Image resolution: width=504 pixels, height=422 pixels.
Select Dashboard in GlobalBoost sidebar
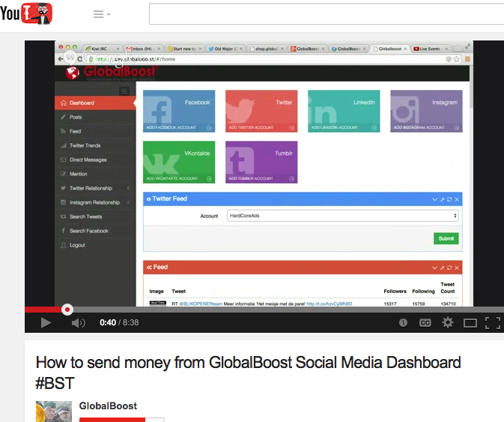(x=95, y=103)
